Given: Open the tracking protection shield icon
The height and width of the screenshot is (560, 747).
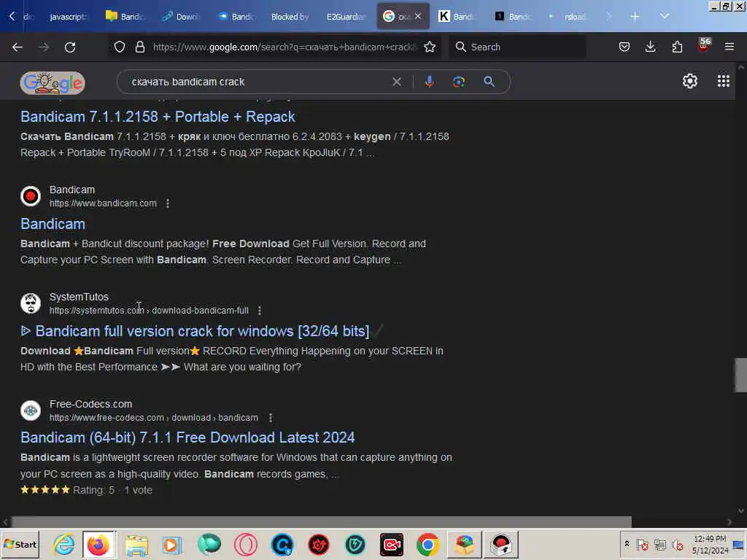Looking at the screenshot, I should click(x=120, y=47).
